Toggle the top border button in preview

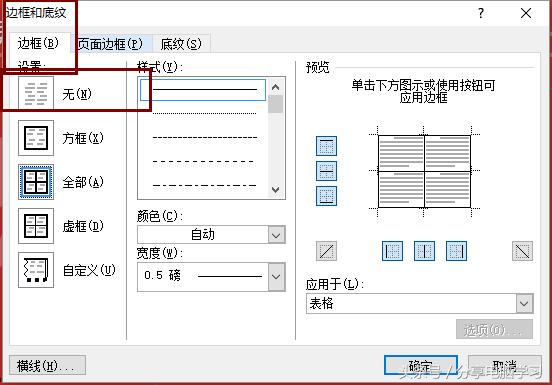[x=326, y=146]
